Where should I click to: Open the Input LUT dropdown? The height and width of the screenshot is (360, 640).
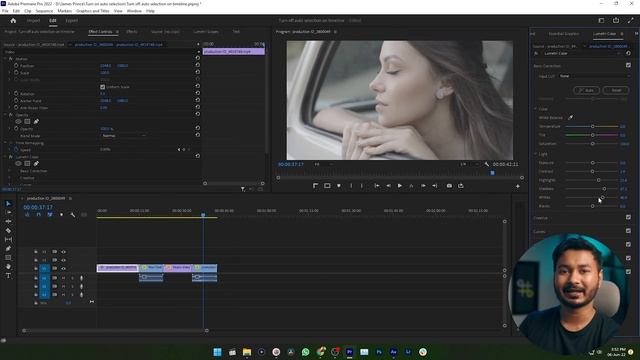594,76
